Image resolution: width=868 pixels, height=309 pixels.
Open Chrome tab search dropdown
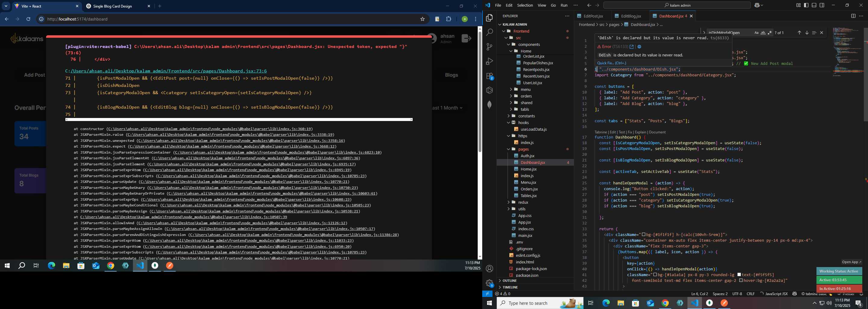coord(6,6)
